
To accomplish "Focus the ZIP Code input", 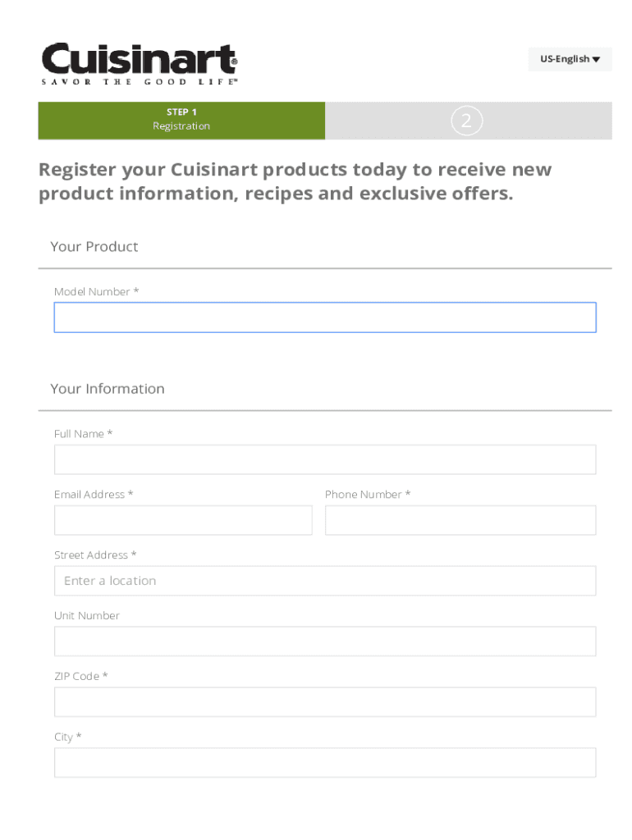I will (324, 702).
